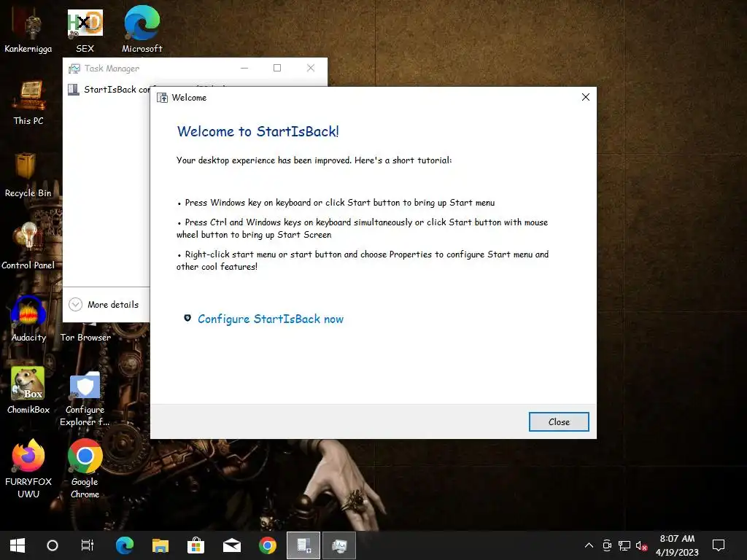Close the Welcome dialog with Close button
Viewport: 747px width, 560px height.
pyautogui.click(x=559, y=422)
